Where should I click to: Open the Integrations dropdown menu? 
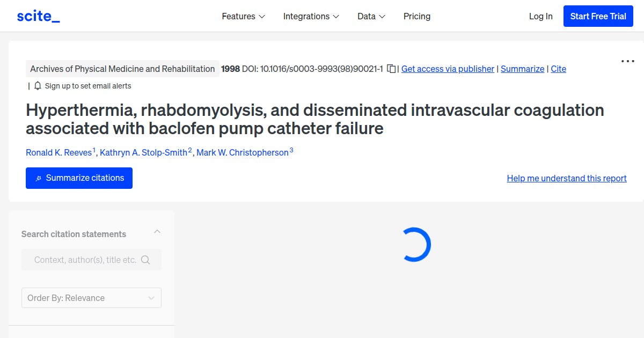coord(311,16)
